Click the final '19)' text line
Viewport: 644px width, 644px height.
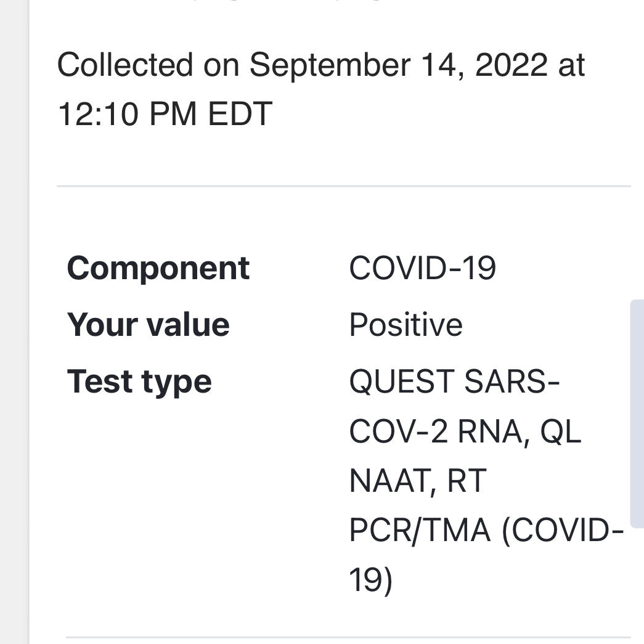(x=370, y=580)
